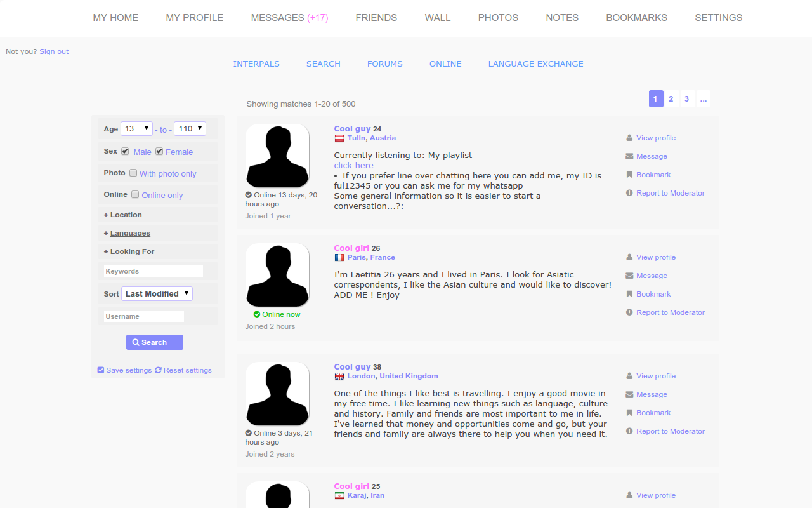Click the purple Search button
812x508 pixels.
pos(155,342)
